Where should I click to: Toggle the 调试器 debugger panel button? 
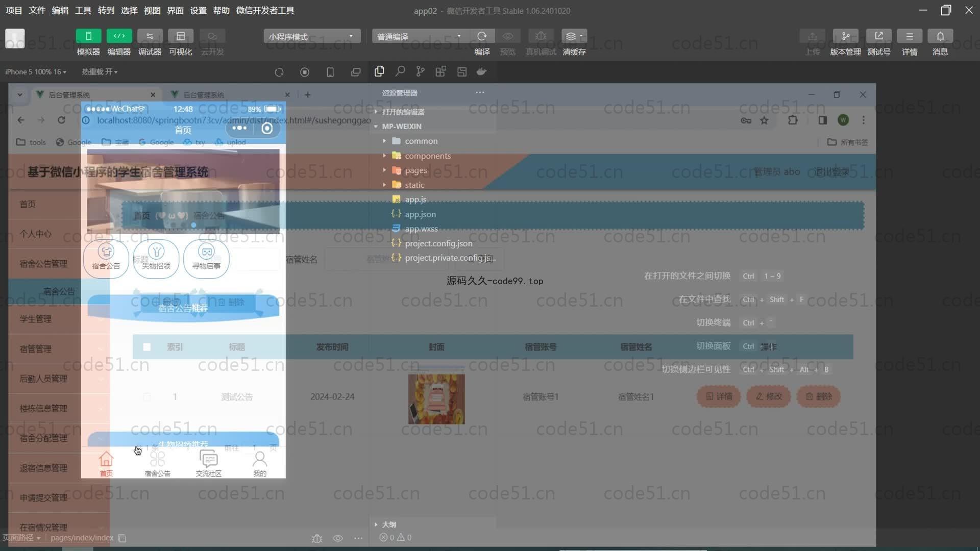(150, 36)
